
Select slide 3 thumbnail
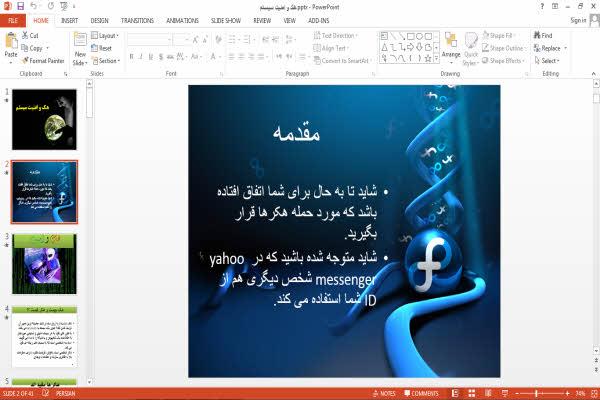[44, 264]
